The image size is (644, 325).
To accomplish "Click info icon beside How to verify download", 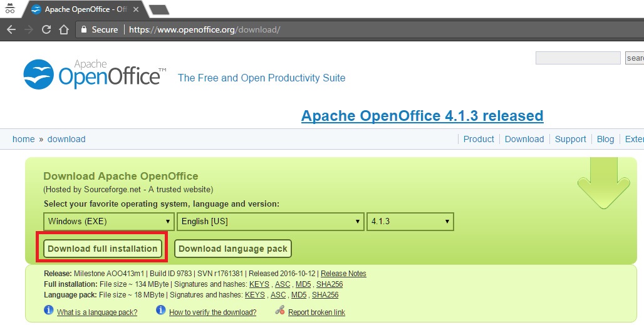I will pos(160,310).
